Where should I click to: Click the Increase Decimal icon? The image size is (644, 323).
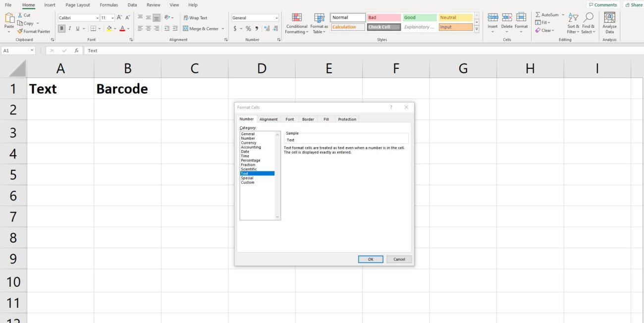pyautogui.click(x=267, y=28)
